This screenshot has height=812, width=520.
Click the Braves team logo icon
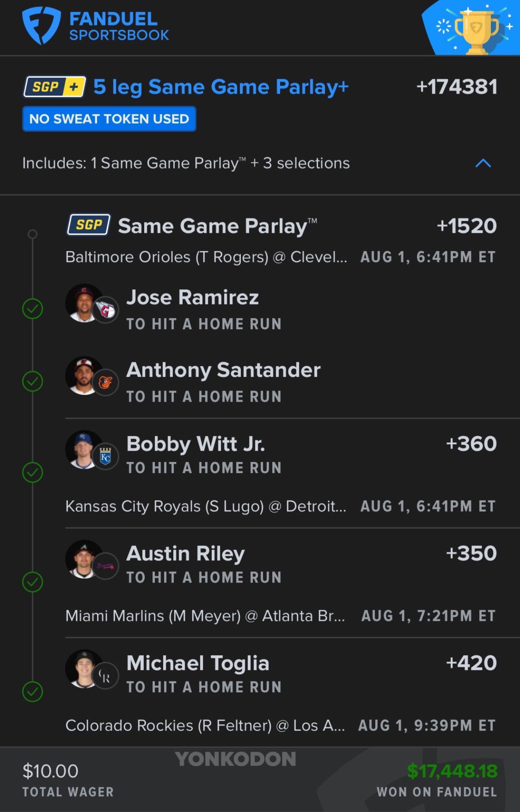pos(106,566)
